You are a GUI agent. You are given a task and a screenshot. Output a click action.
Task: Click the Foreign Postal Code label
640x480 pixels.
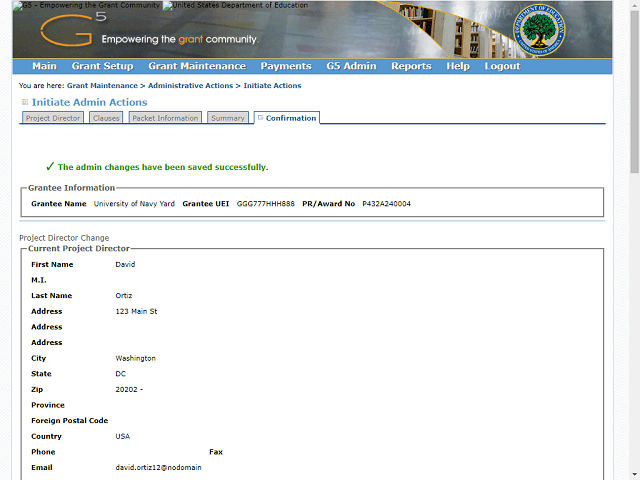(x=70, y=421)
